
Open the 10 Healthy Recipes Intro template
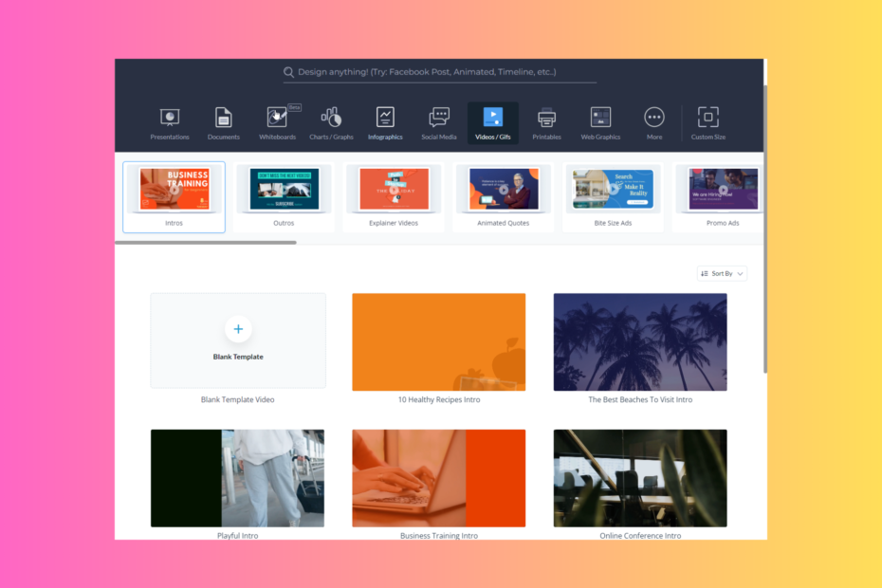pyautogui.click(x=439, y=342)
